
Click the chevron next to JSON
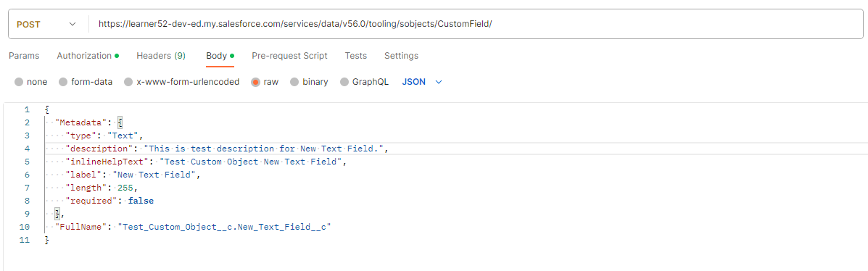(x=439, y=82)
